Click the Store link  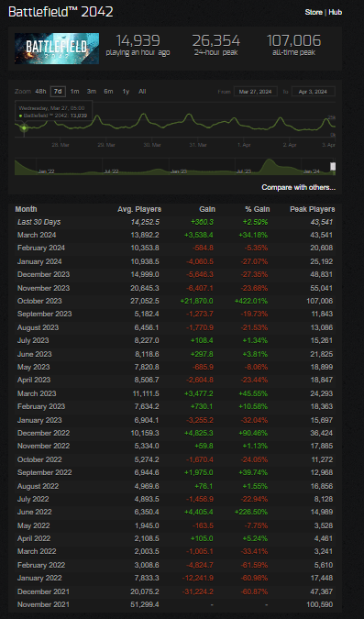tap(314, 12)
